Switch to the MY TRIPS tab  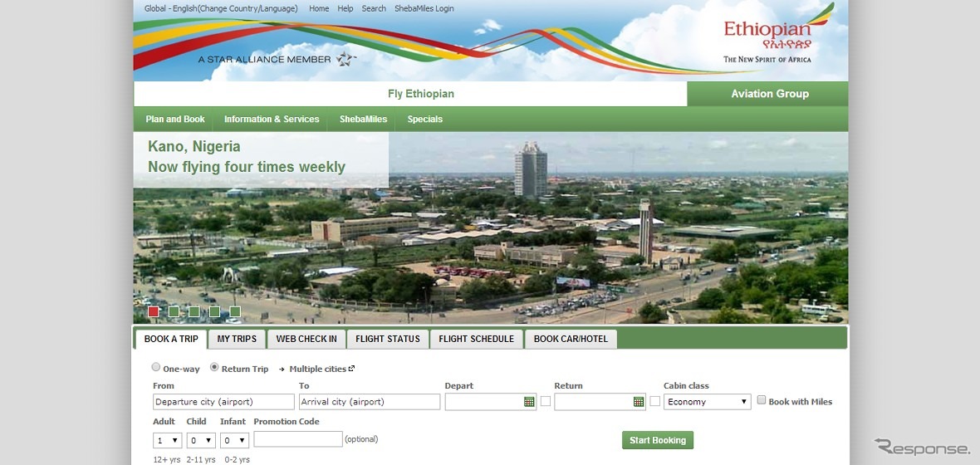pos(237,339)
